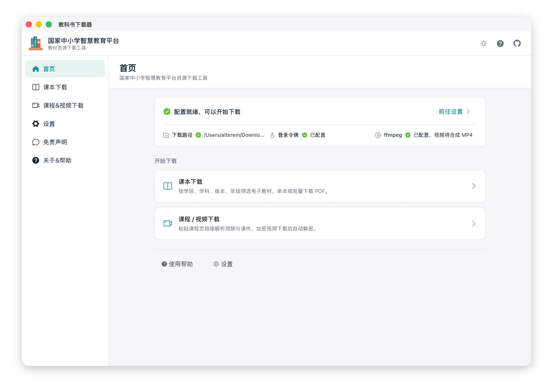Click the 教材资源下载工具 subtitle
The height and width of the screenshot is (392, 553).
(x=67, y=48)
